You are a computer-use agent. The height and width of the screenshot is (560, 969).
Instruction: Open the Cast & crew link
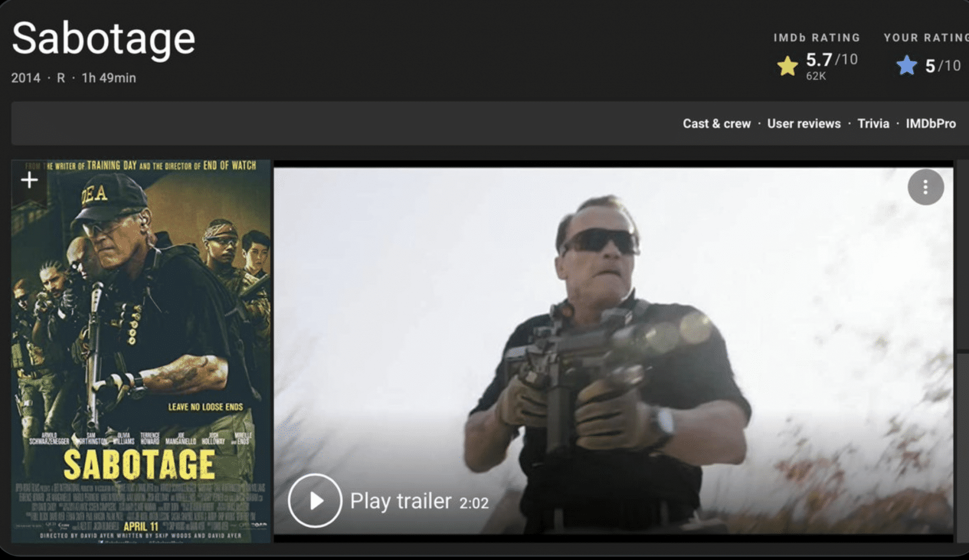(716, 124)
